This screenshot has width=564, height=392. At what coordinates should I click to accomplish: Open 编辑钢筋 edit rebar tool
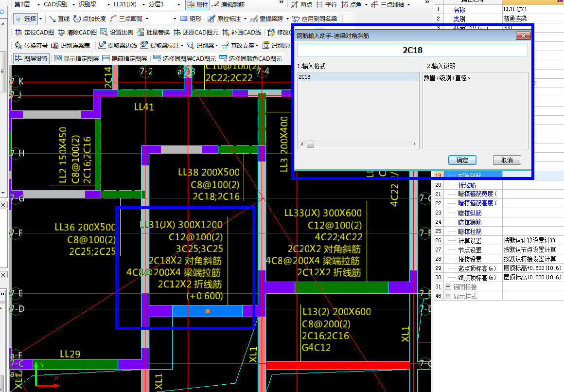click(x=229, y=5)
